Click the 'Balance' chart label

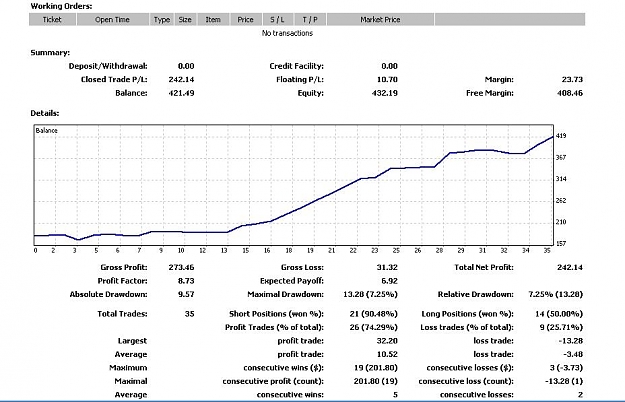pyautogui.click(x=47, y=131)
